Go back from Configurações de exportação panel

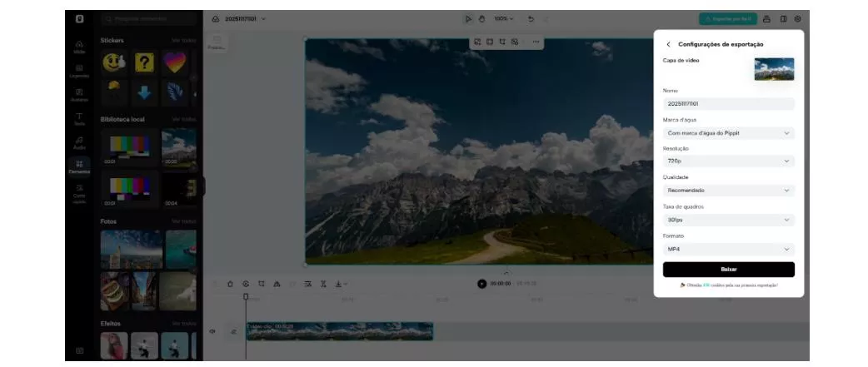(668, 44)
